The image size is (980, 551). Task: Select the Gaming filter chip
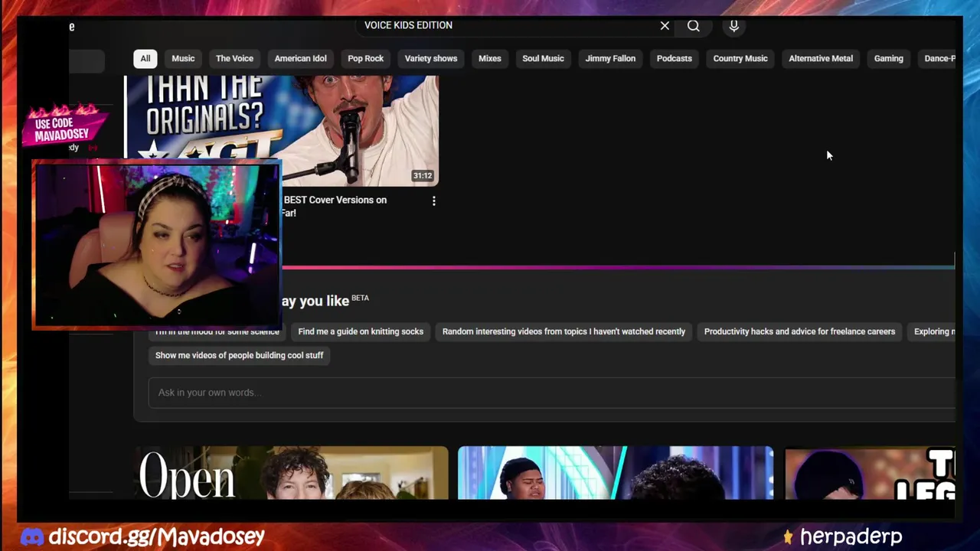889,59
